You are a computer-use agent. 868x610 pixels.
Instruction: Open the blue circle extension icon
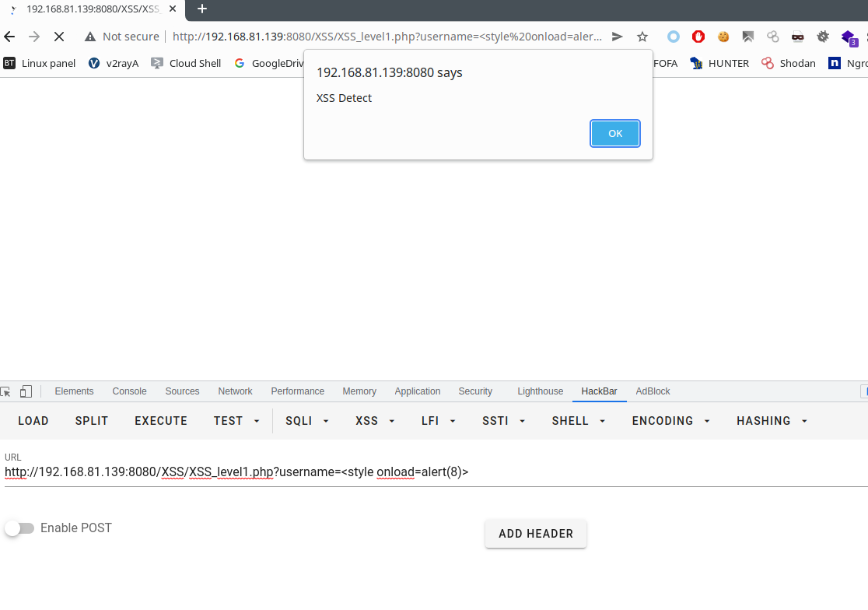[x=673, y=36]
